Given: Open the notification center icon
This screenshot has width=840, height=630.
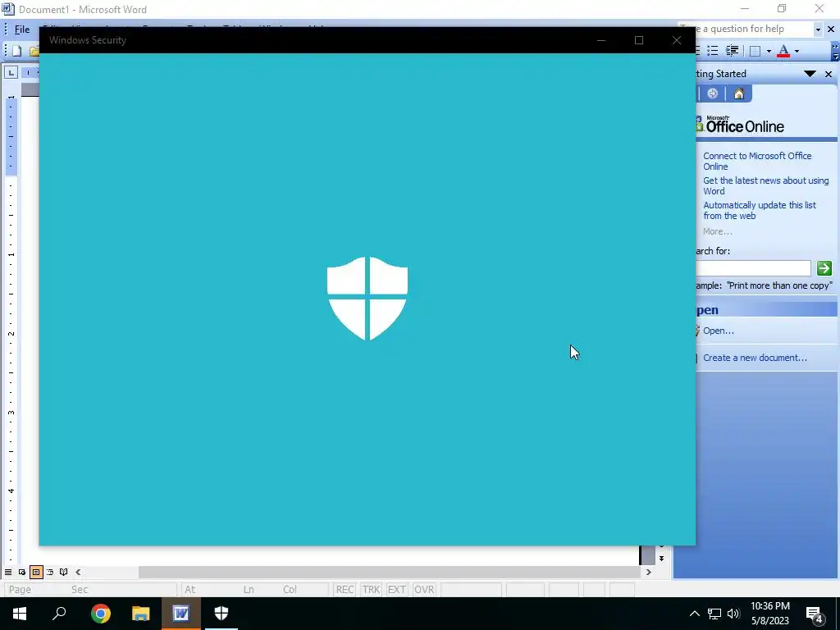Looking at the screenshot, I should point(815,614).
